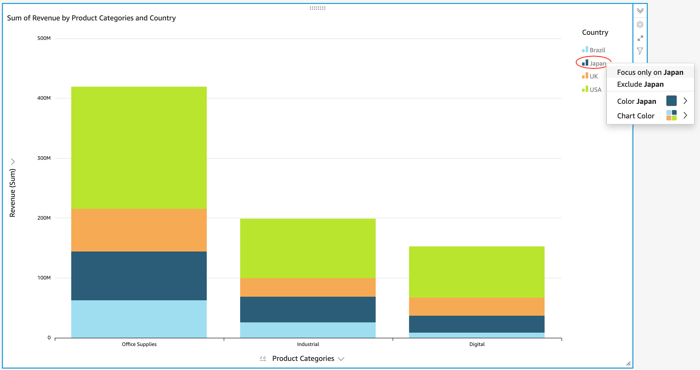Click the Revenue (Sum) axis label
This screenshot has height=370, width=700.
(12, 193)
